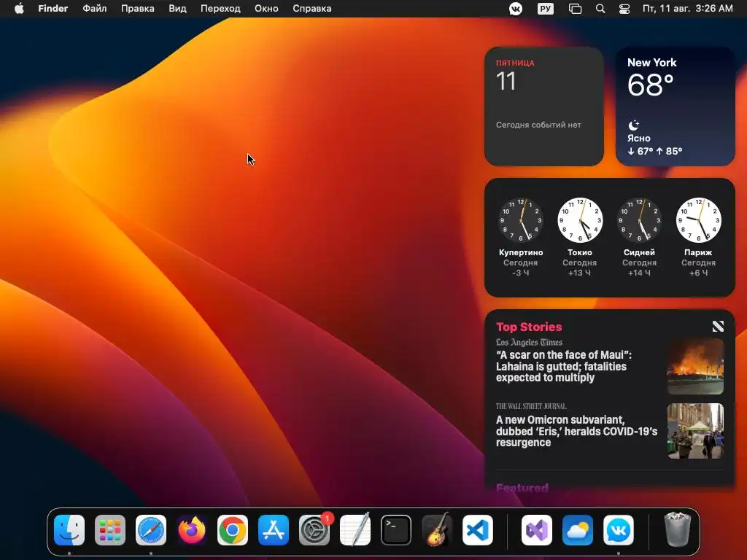Click the Ясно weather condition label
Viewport: 747px width, 560px height.
[639, 138]
